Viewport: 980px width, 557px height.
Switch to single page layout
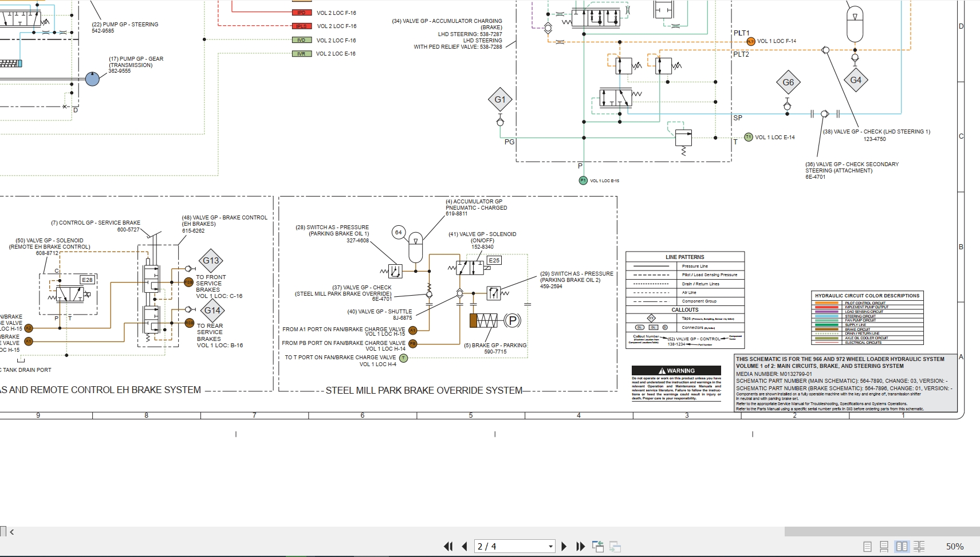(867, 547)
